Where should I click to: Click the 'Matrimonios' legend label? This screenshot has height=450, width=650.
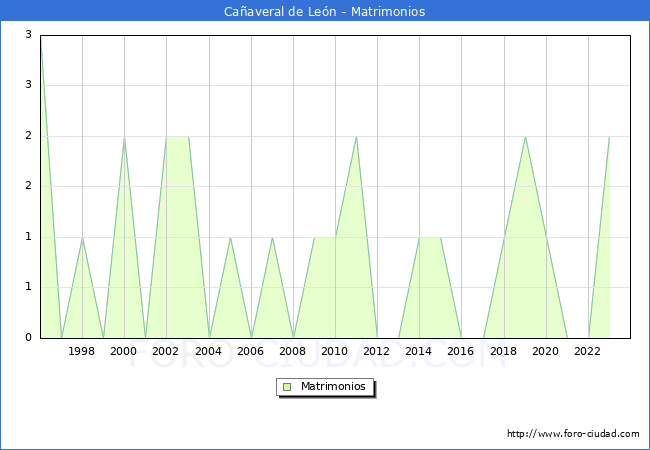coord(333,386)
